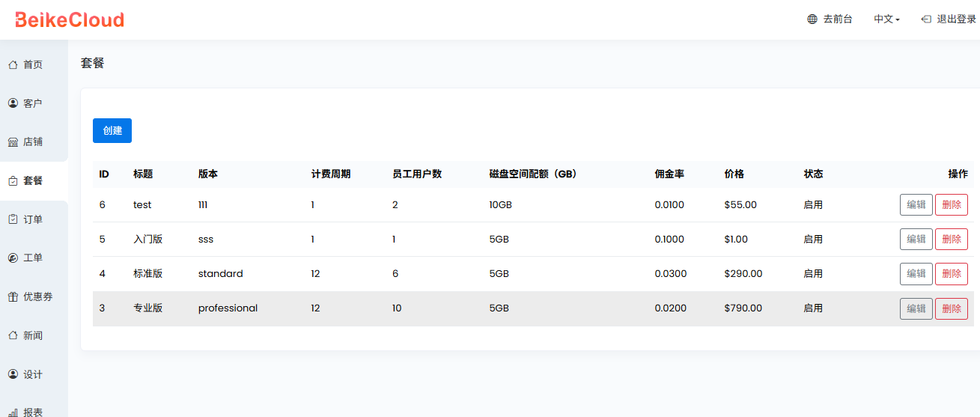Viewport: 980px width, 417px height.
Task: Click the 员工用户数 column header
Action: click(417, 174)
